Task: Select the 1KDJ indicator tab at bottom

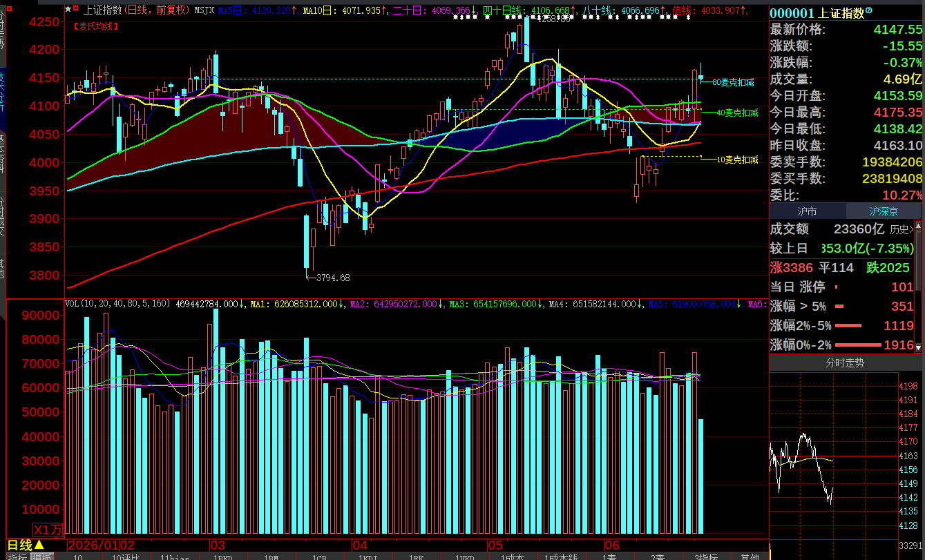Action: point(370,557)
